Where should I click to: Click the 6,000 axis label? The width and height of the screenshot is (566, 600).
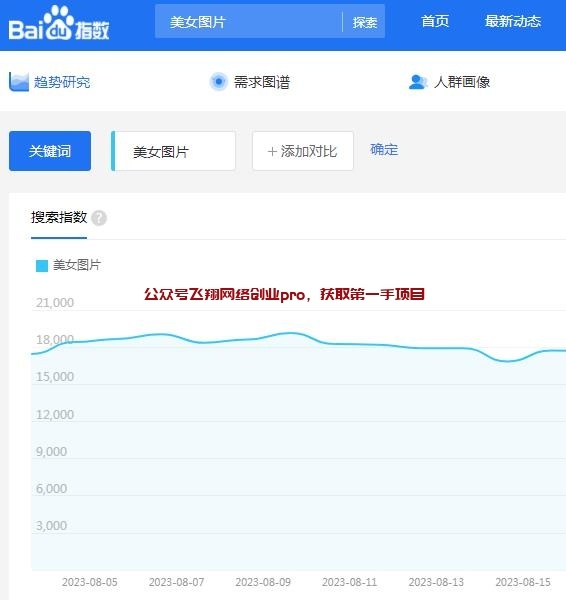(51, 489)
